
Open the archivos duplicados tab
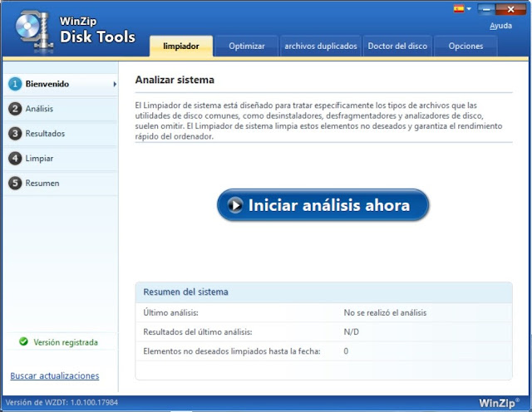point(321,47)
